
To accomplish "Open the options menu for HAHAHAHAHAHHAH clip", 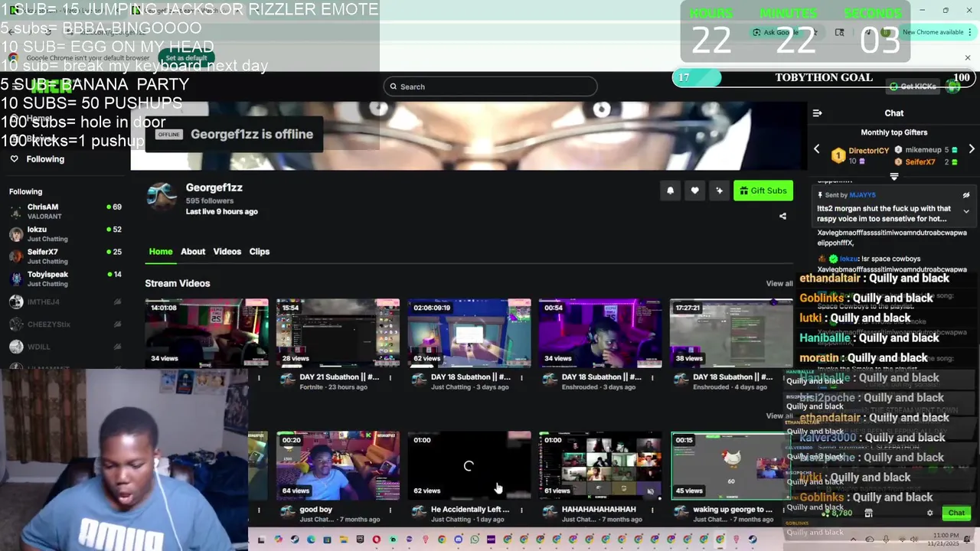I will [652, 510].
